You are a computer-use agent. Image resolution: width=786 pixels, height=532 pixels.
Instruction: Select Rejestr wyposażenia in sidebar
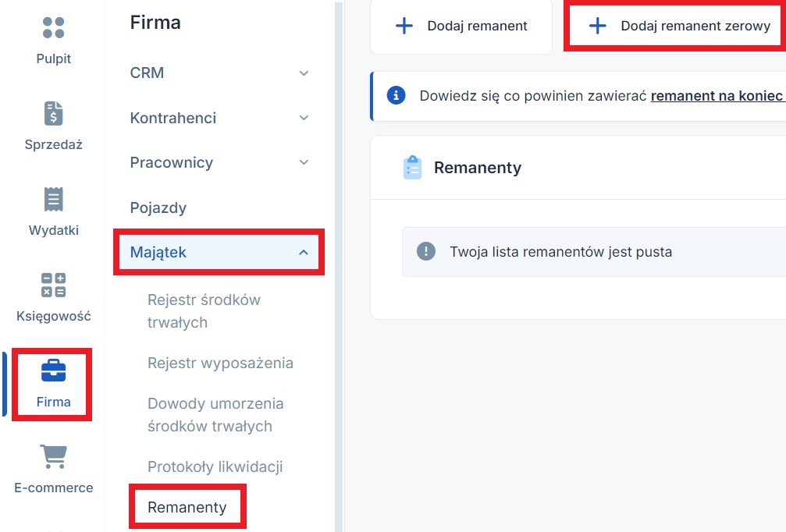point(220,364)
